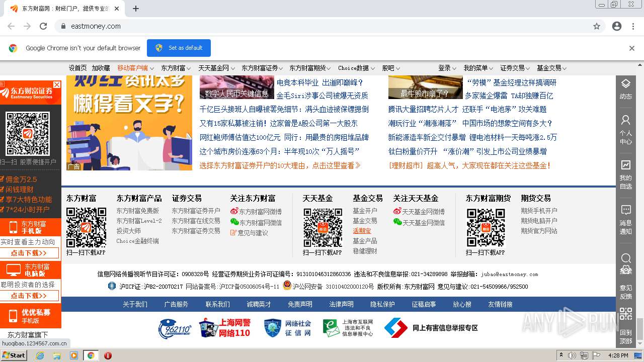Image resolution: width=644 pixels, height=362 pixels.
Task: Click 网络社会征信网 logo
Action: [x=288, y=328]
